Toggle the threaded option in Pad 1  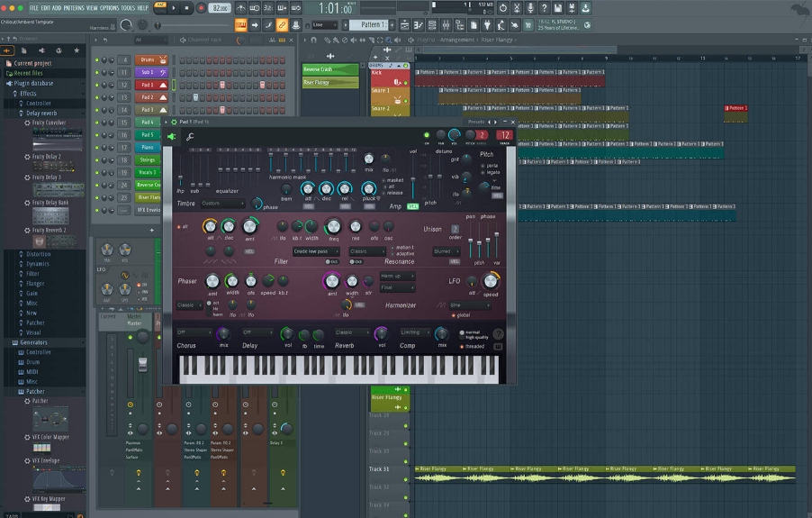tap(473, 346)
